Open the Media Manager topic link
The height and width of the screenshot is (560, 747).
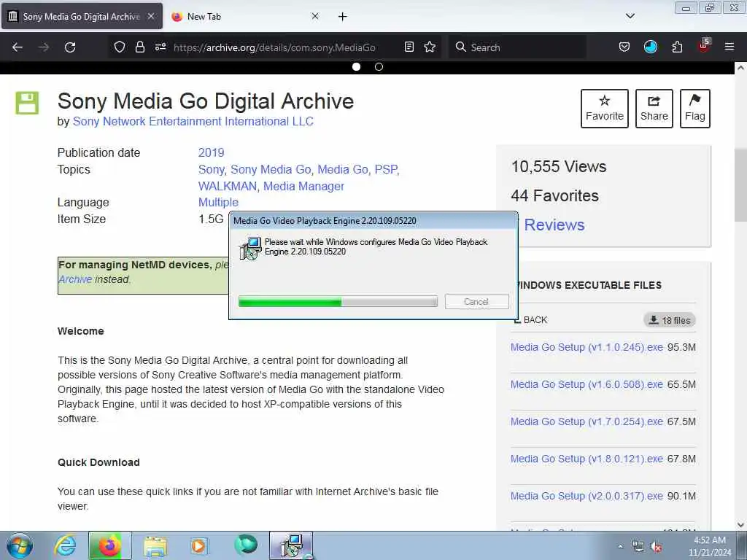303,186
